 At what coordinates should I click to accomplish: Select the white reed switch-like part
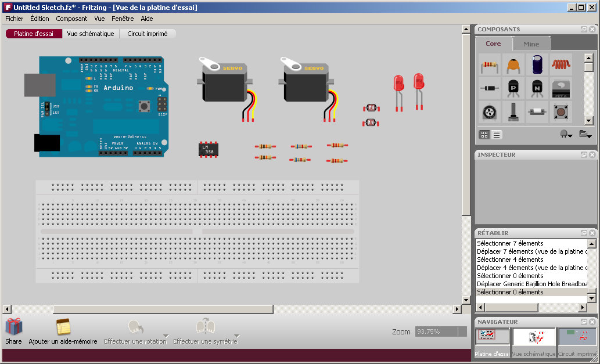[537, 112]
